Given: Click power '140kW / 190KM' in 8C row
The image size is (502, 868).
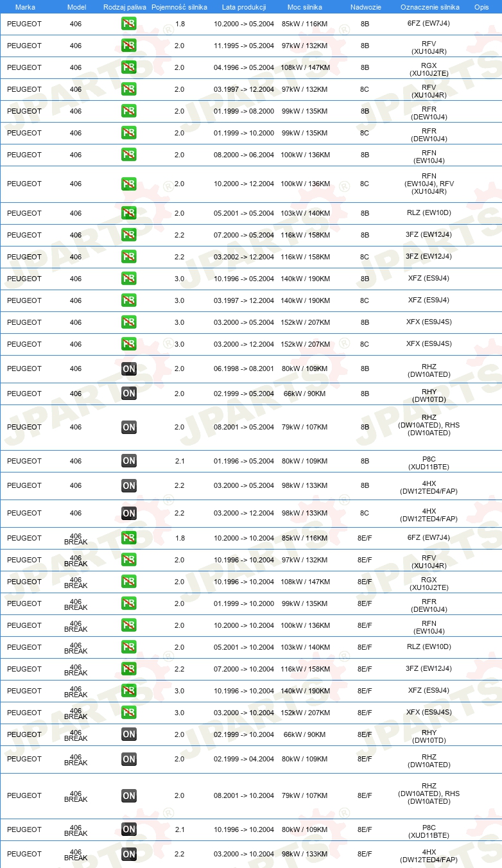Looking at the screenshot, I should pyautogui.click(x=305, y=300).
